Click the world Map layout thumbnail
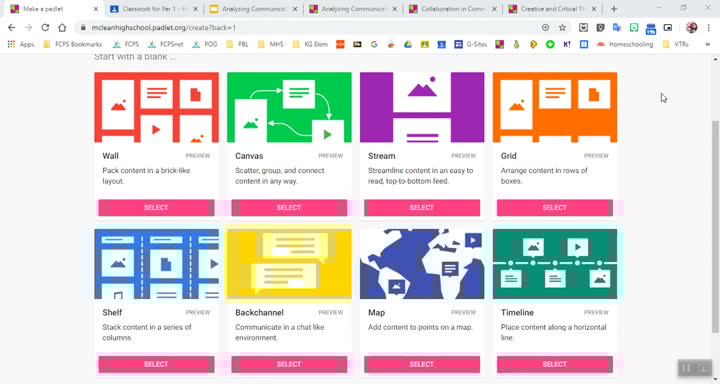 422,264
